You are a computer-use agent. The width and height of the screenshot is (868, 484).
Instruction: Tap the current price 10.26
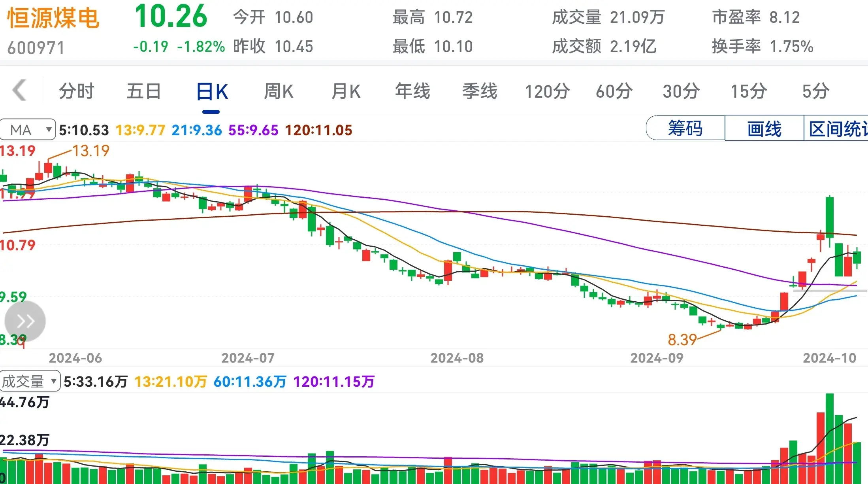coord(171,17)
